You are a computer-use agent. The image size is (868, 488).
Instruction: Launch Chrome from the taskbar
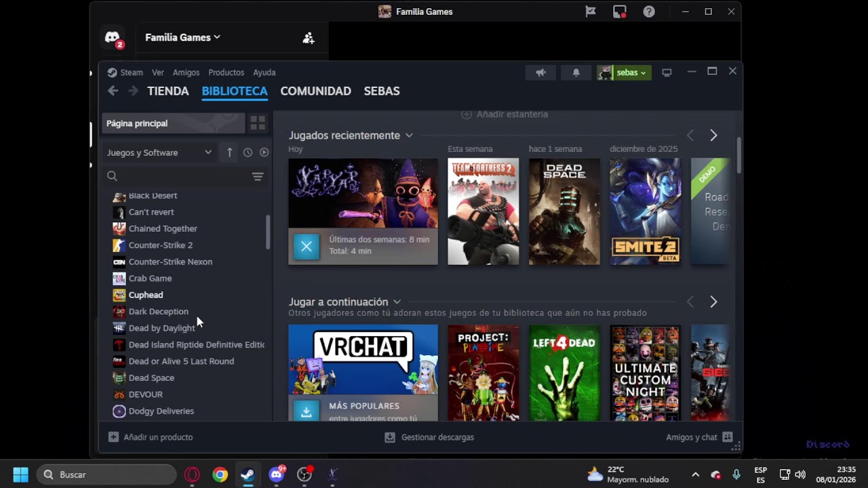[x=220, y=474]
